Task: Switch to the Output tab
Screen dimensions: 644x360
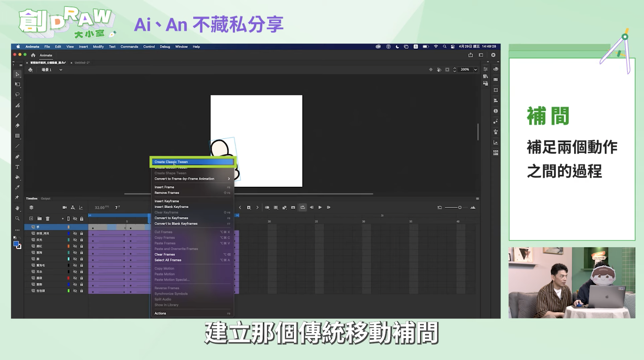Action: pyautogui.click(x=46, y=198)
